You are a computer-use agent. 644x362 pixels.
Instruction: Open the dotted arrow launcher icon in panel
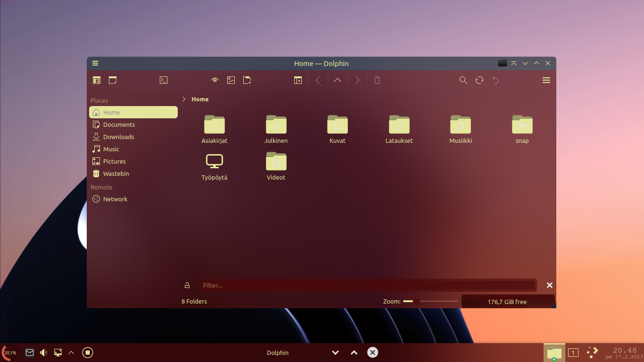pyautogui.click(x=592, y=352)
